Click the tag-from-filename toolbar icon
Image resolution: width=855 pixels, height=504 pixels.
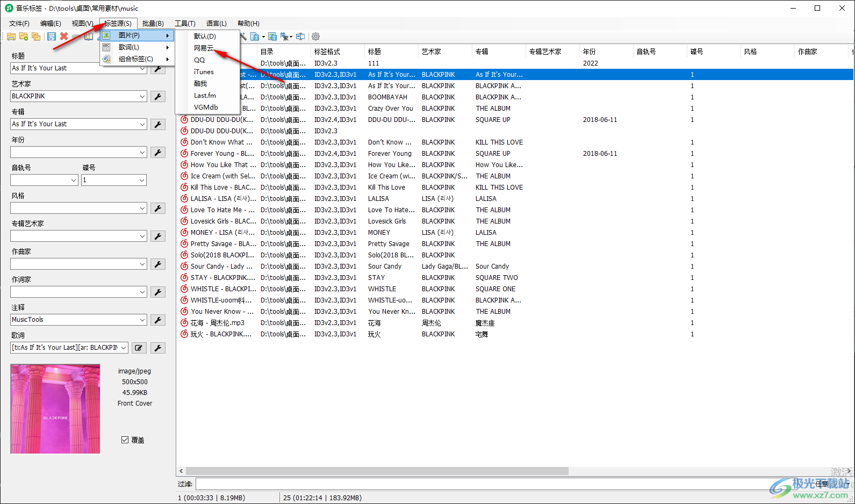255,37
